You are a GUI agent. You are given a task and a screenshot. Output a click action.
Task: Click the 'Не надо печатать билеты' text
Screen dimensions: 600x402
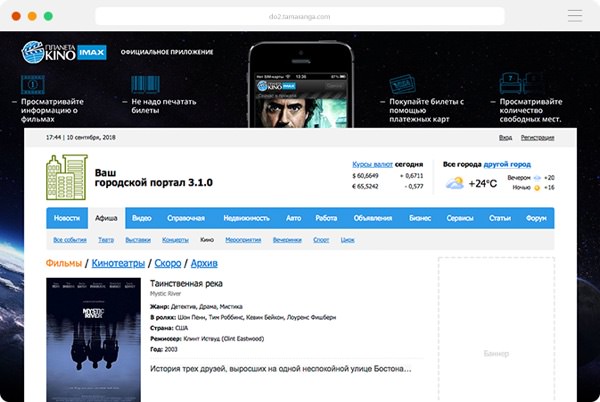163,106
